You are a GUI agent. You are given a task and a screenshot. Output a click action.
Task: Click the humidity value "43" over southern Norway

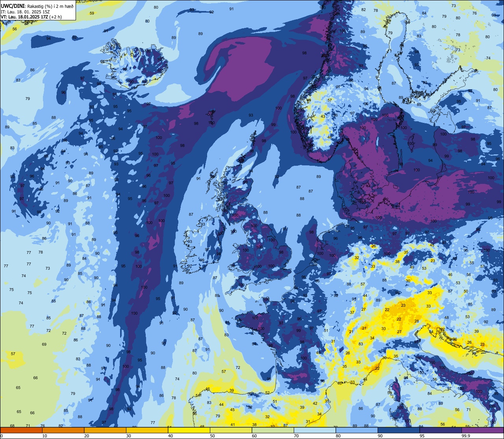click(x=323, y=116)
